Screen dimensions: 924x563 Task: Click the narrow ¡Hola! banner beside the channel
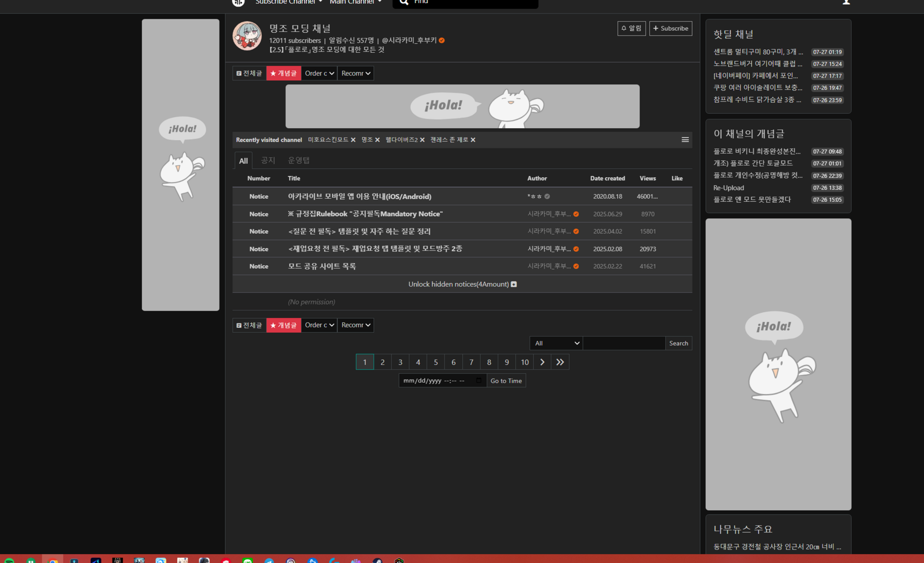180,165
